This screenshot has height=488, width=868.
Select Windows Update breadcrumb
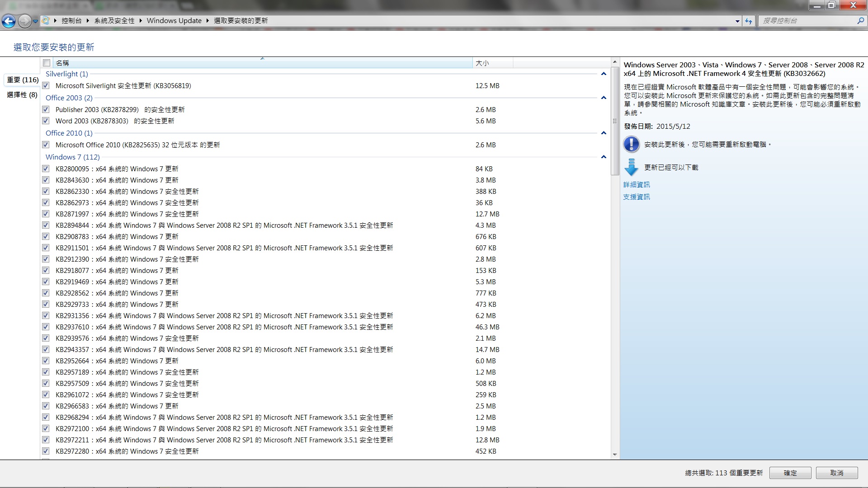[174, 21]
